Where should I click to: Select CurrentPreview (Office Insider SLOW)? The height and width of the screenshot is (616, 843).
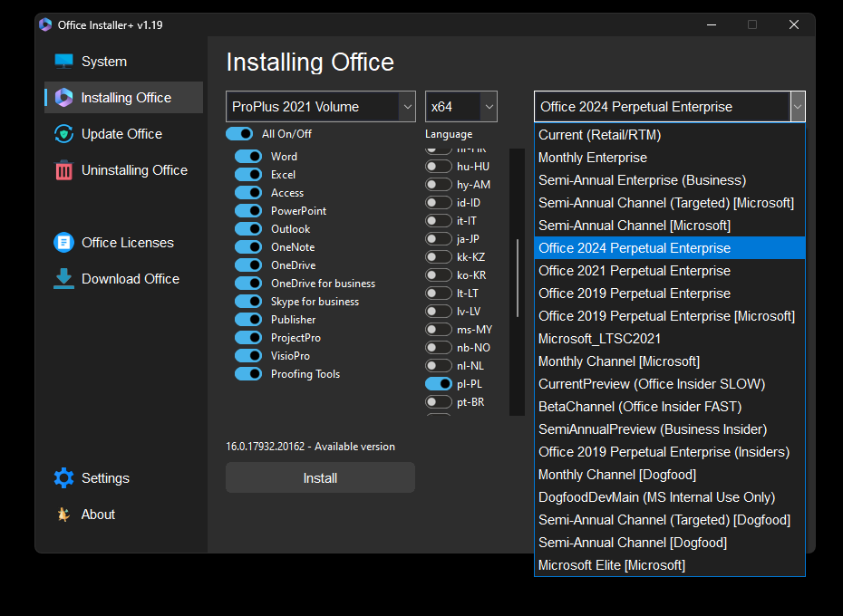click(669, 384)
